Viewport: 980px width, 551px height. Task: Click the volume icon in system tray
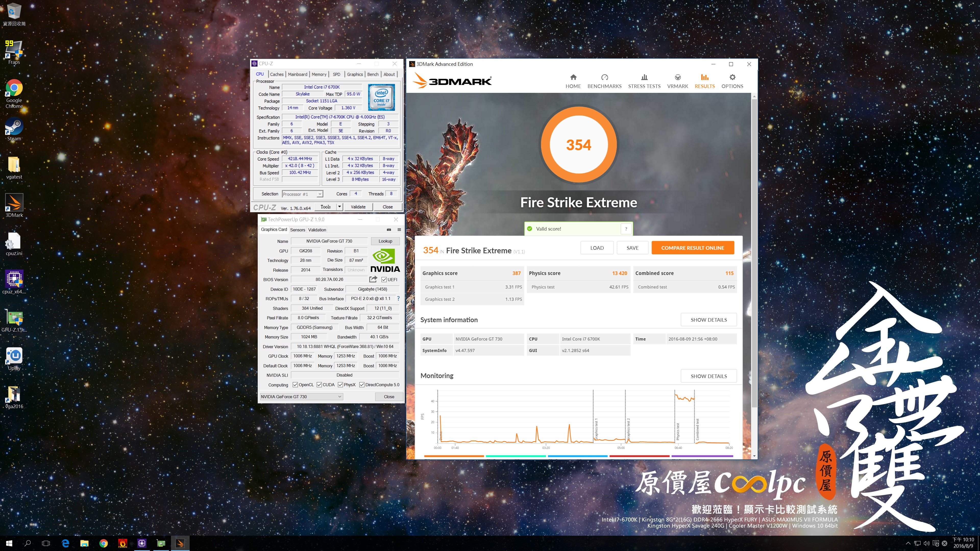click(926, 543)
